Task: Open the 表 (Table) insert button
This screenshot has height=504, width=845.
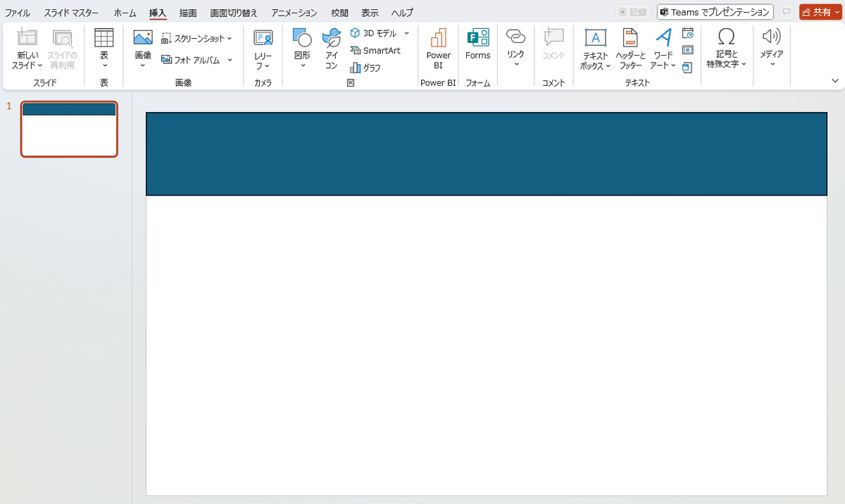Action: tap(104, 49)
